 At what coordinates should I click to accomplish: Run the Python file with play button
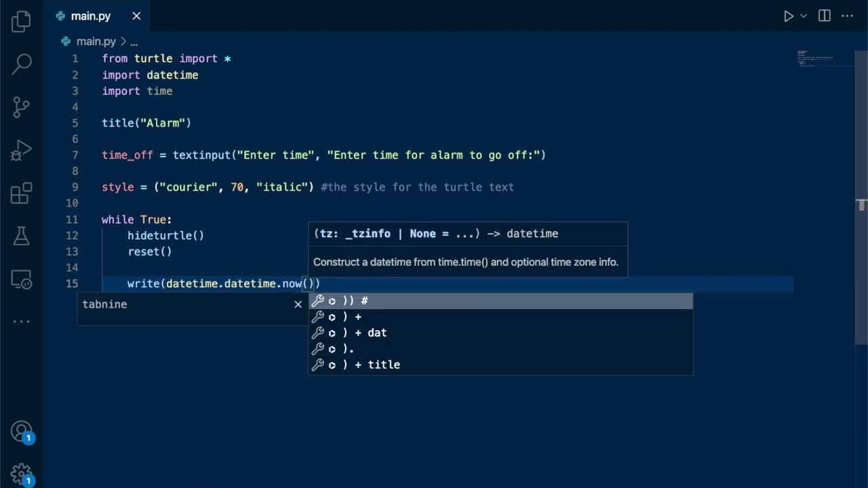click(x=789, y=16)
